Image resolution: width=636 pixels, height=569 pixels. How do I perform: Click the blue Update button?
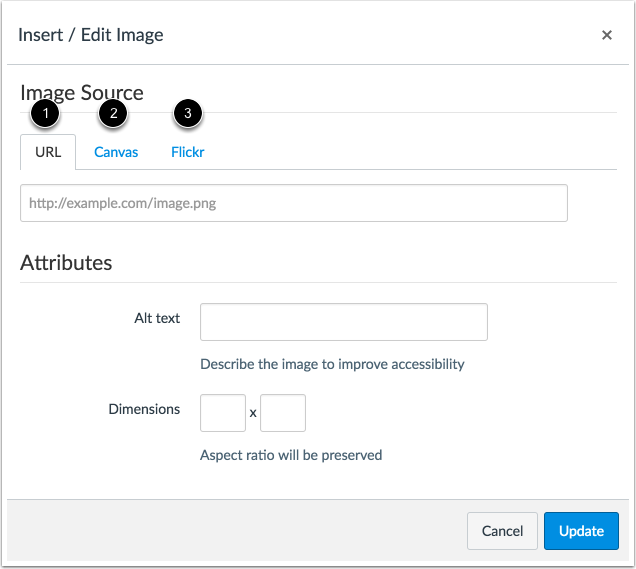pyautogui.click(x=581, y=531)
